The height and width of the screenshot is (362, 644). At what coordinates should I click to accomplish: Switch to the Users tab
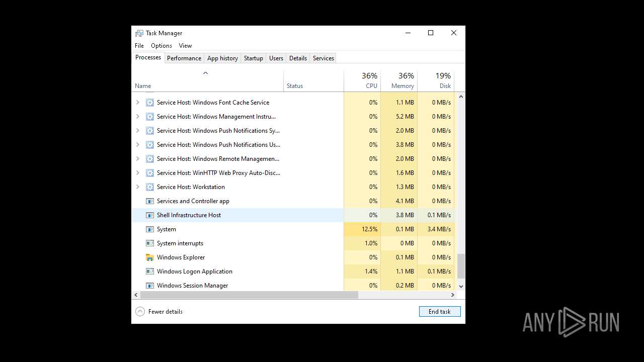(276, 58)
